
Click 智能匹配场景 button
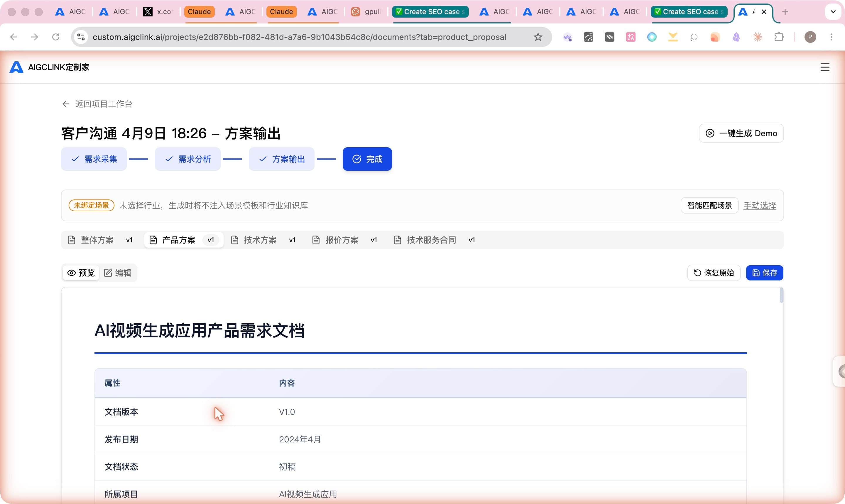point(709,205)
